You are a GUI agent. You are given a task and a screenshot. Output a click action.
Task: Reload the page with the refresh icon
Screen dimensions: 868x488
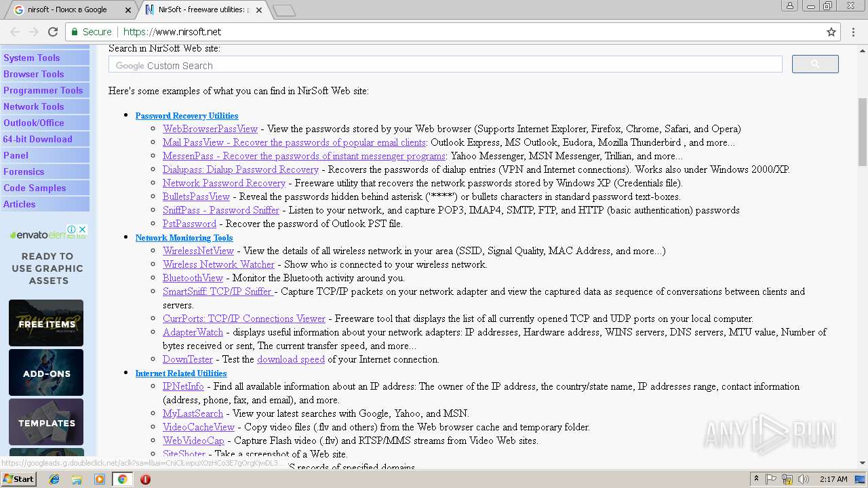click(x=53, y=32)
